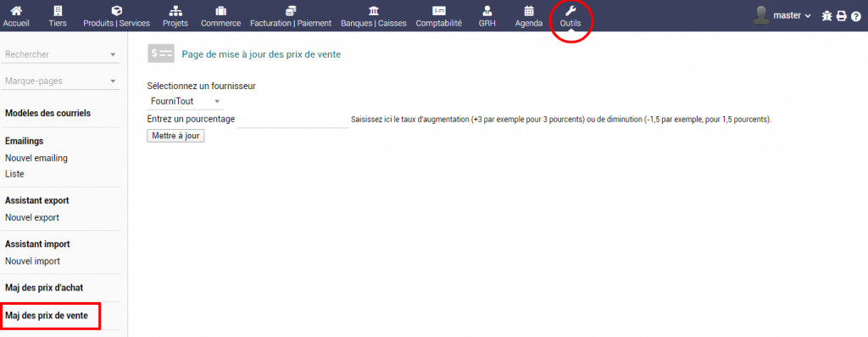Open the Agenda calendar icon
Image resolution: width=868 pixels, height=337 pixels.
coord(529,11)
